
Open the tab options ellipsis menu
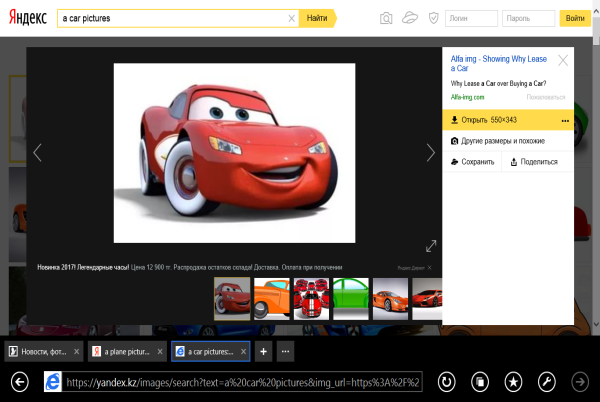tap(285, 351)
